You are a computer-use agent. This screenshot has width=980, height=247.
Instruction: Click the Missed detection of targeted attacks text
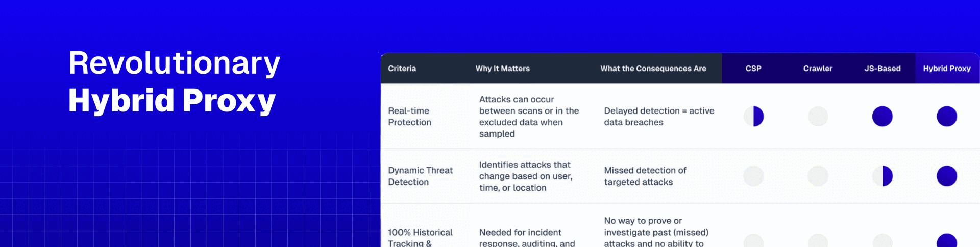point(645,176)
